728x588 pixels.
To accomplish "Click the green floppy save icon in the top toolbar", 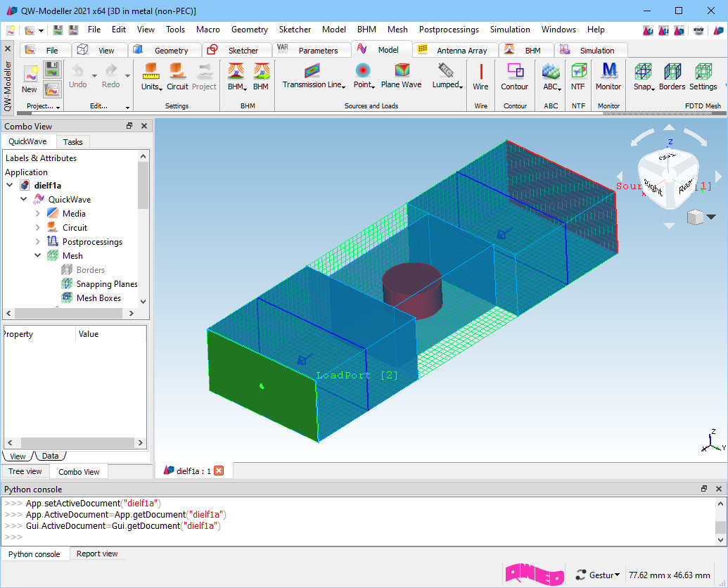I will 58,30.
